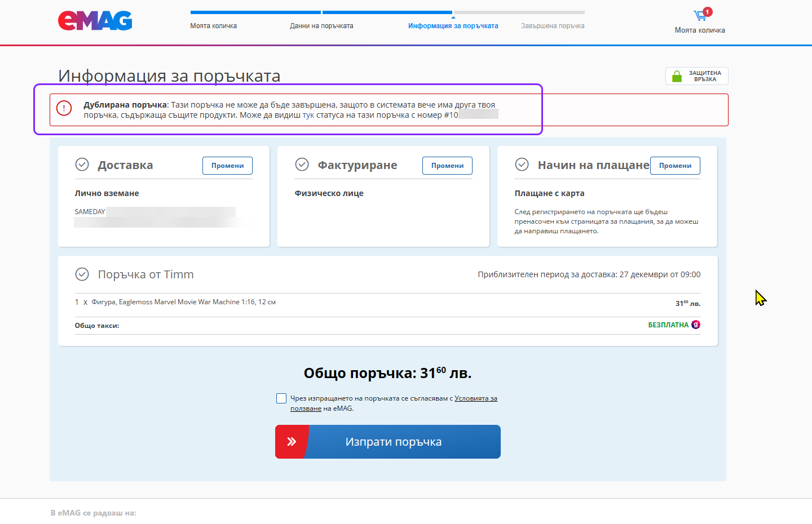Accept the terms of use checkbox
This screenshot has width=812, height=524.
pyautogui.click(x=281, y=398)
